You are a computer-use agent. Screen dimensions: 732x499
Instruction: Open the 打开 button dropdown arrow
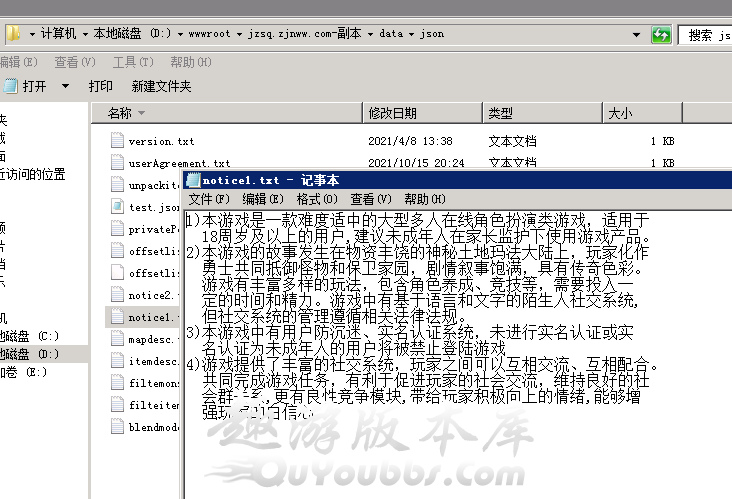click(65, 86)
